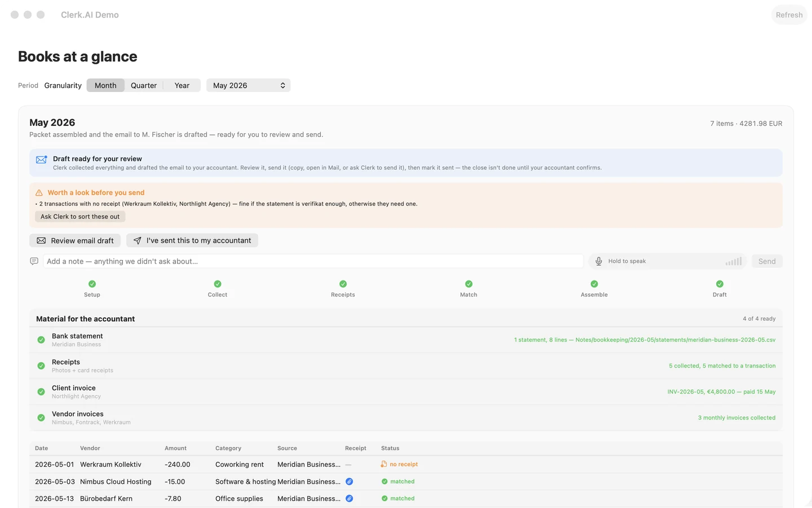Click the Refresh button

coord(789,15)
